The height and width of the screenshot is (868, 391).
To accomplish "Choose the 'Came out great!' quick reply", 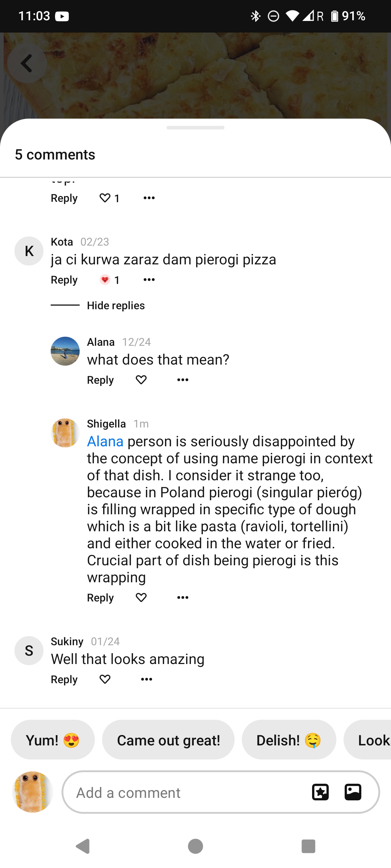I will tap(168, 740).
